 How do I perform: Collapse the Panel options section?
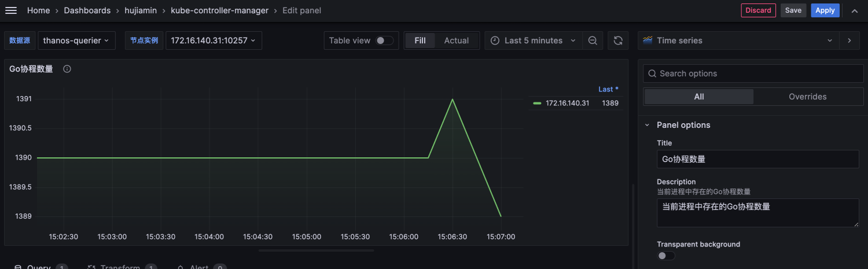tap(648, 125)
